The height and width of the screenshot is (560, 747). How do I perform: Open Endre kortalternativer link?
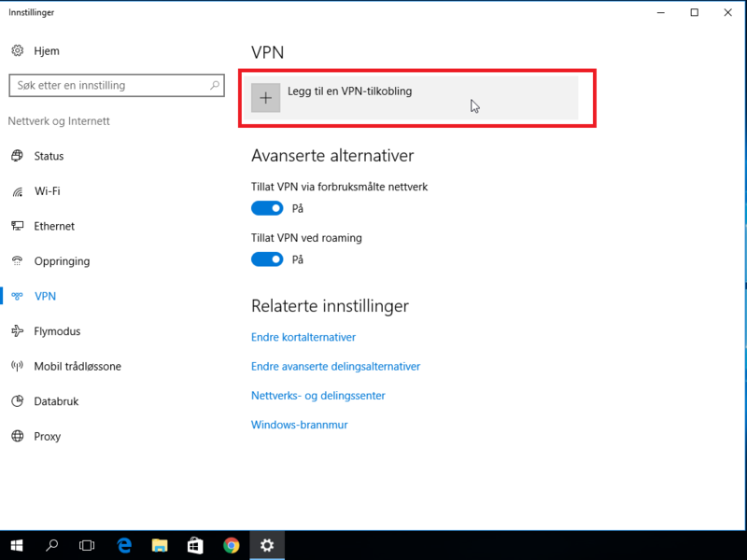[303, 337]
